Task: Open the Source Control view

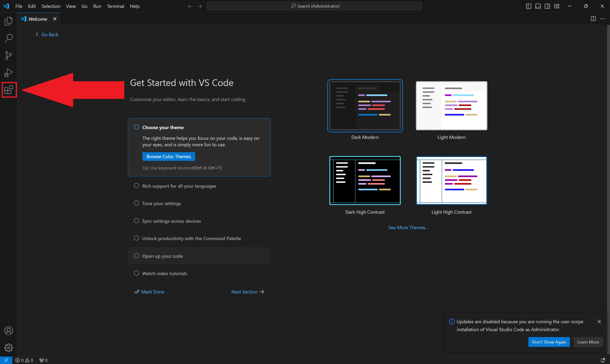Action: click(8, 56)
